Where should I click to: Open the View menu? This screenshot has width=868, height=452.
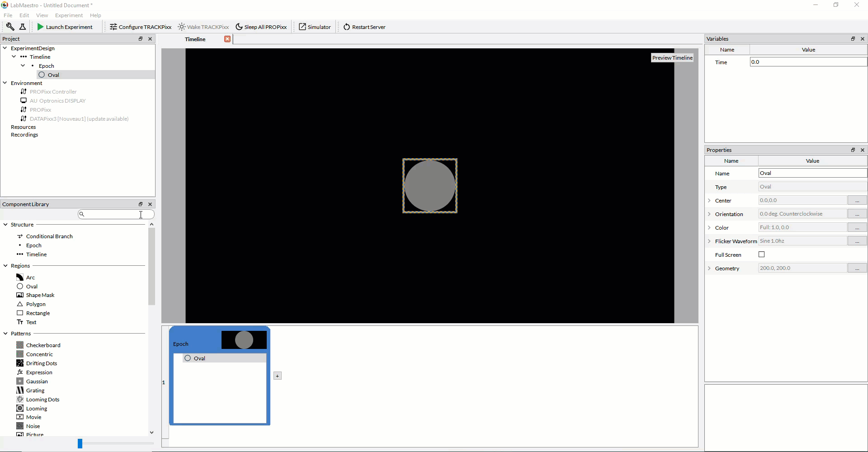coord(42,15)
